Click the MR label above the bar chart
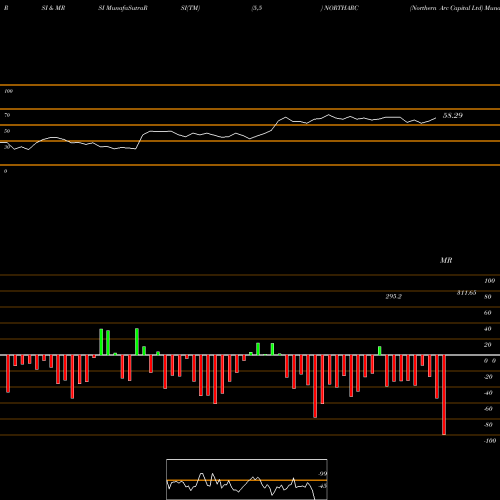500x500 pixels. tap(446, 260)
